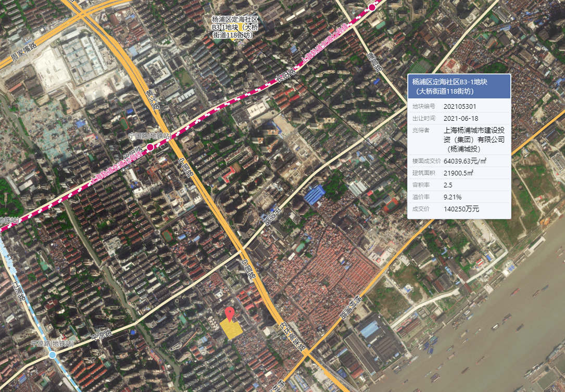The image size is (565, 392).
Task: Click the 建筑面积 21900.5㎡ row
Action: (459, 173)
